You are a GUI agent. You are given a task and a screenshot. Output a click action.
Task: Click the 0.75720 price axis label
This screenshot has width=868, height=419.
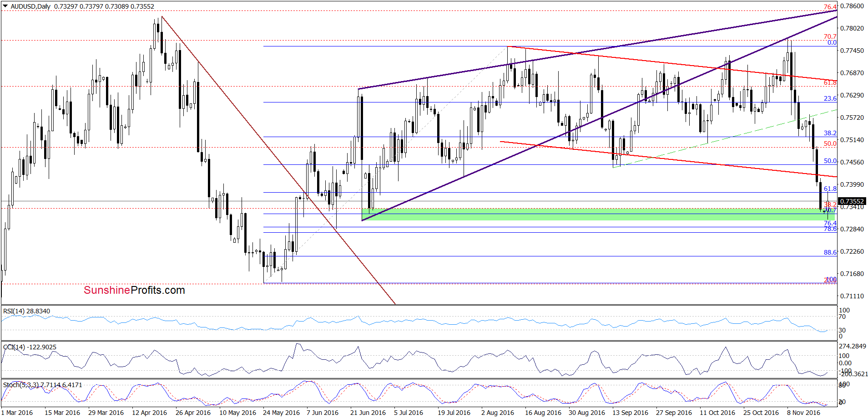point(852,118)
